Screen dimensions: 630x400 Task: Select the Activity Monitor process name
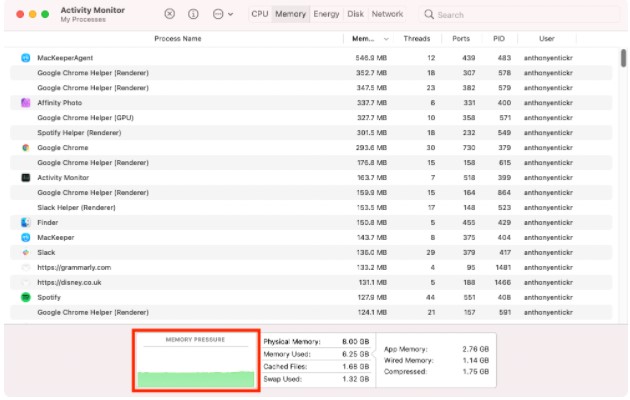(63, 178)
